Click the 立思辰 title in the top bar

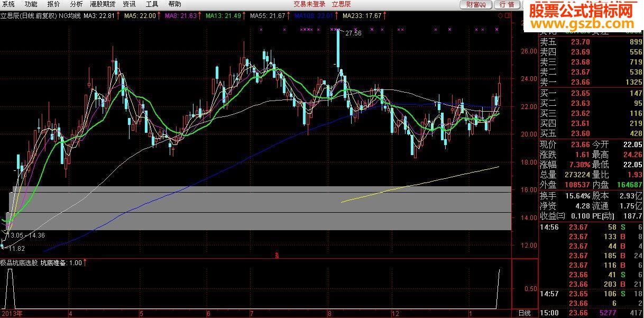click(x=341, y=4)
